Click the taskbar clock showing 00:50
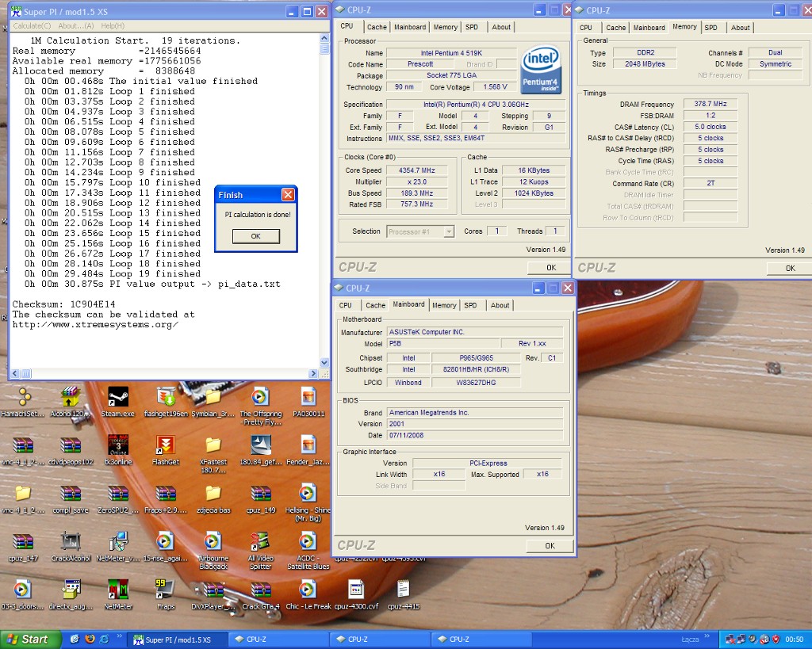 tap(795, 639)
